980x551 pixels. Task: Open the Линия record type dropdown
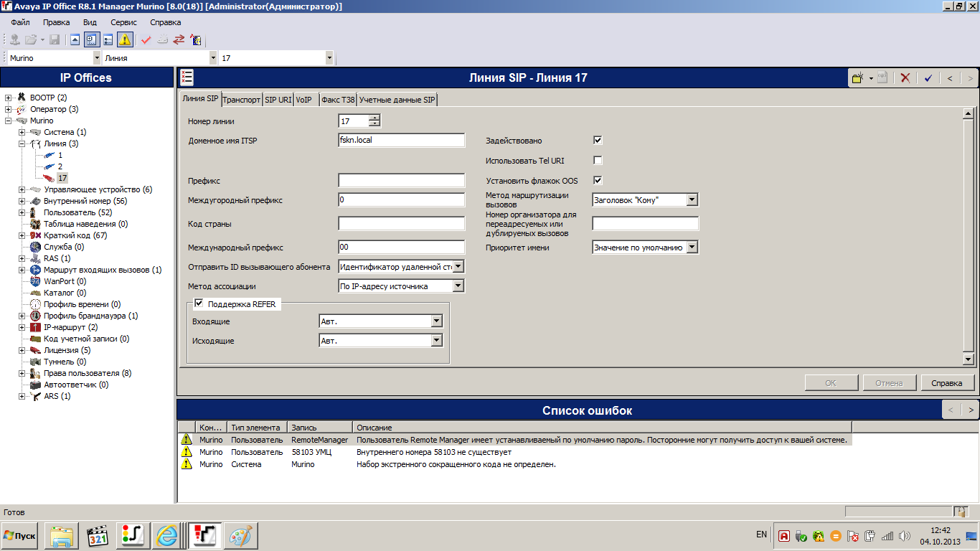click(213, 58)
